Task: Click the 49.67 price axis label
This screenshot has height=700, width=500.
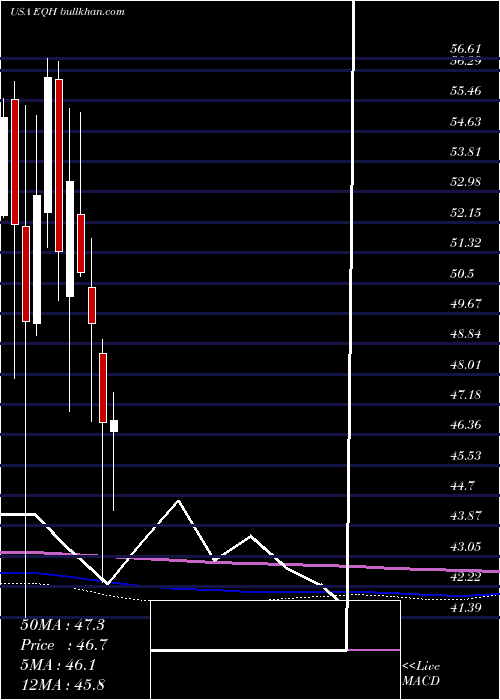Action: 466,304
